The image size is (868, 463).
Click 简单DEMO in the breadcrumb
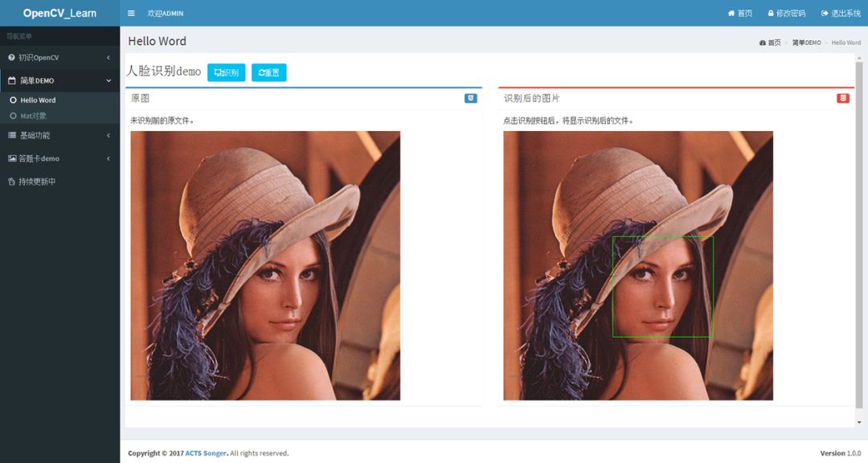point(807,43)
